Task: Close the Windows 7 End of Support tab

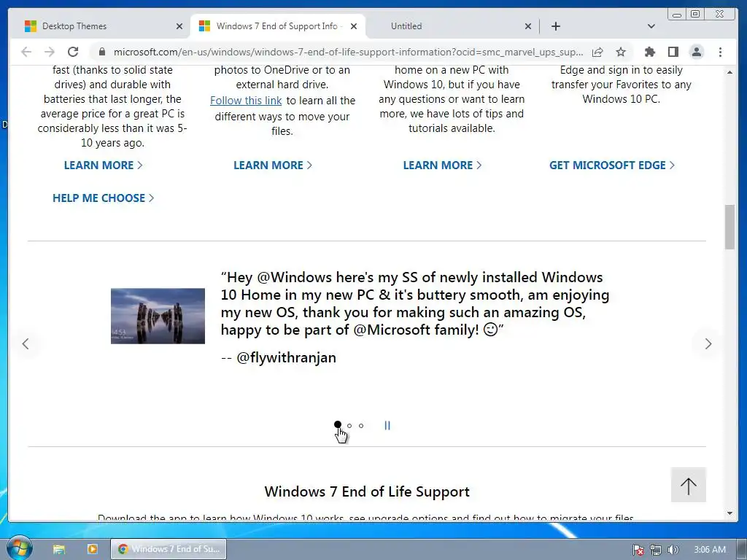Action: 354,26
